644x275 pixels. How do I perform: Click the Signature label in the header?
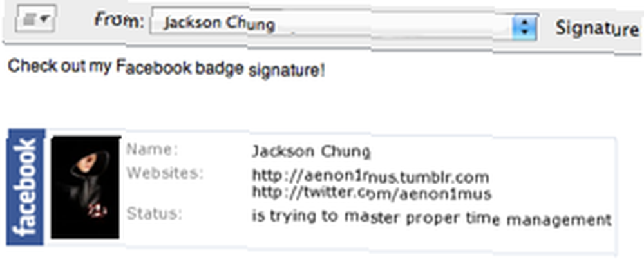(597, 29)
